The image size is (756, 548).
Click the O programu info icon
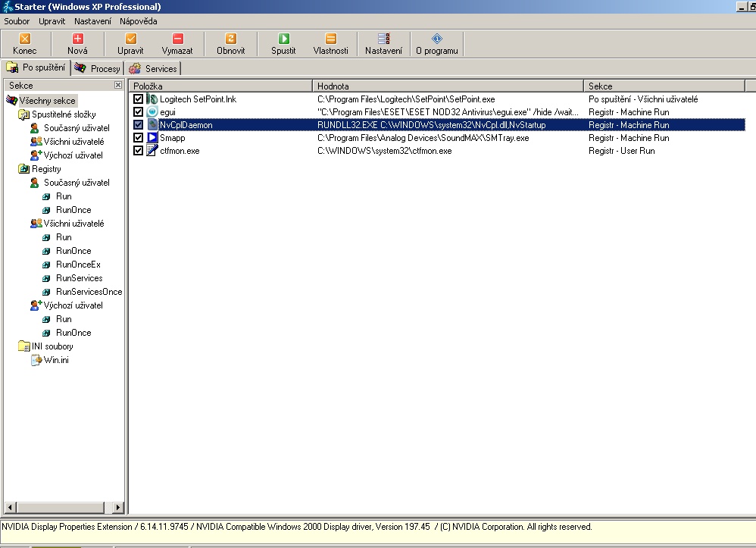click(437, 39)
